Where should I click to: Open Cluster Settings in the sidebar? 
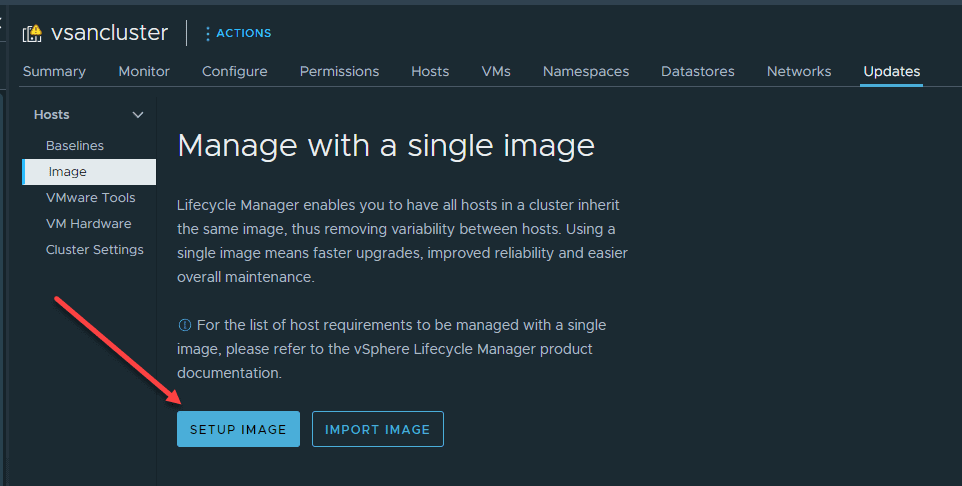[x=95, y=250]
